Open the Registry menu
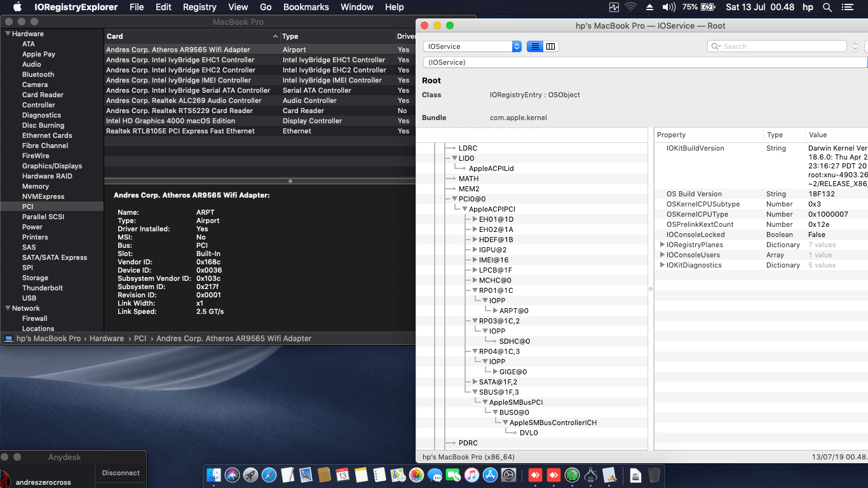Viewport: 868px width, 488px height. click(200, 7)
